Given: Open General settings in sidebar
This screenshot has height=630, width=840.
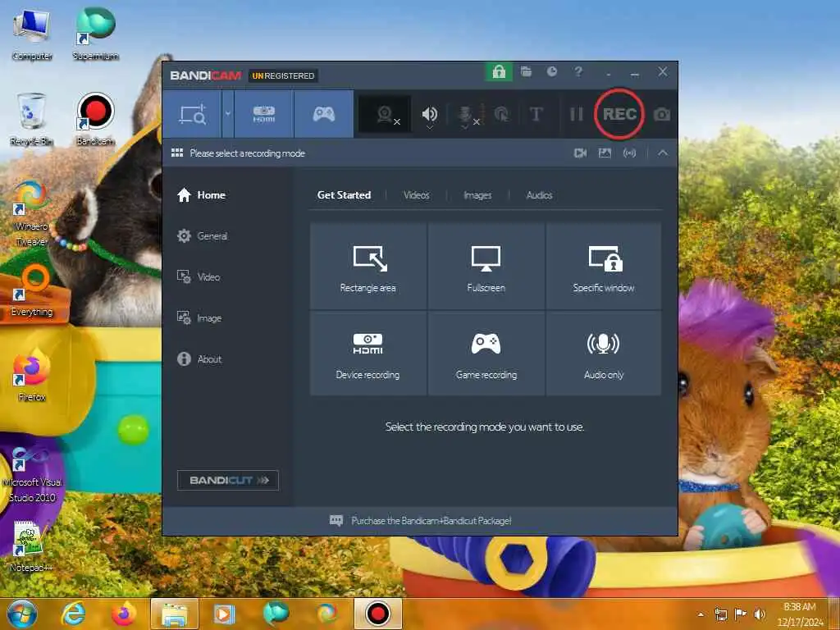Looking at the screenshot, I should coord(202,236).
